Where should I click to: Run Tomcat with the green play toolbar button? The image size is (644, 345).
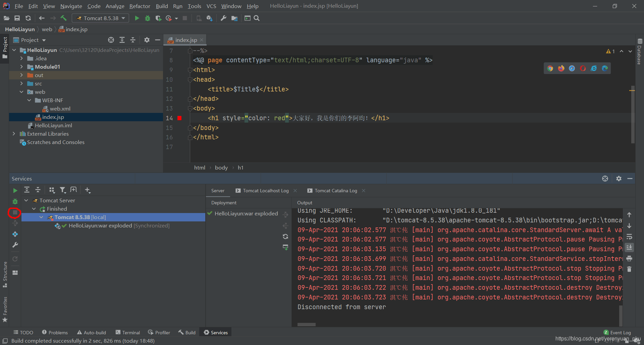[137, 18]
